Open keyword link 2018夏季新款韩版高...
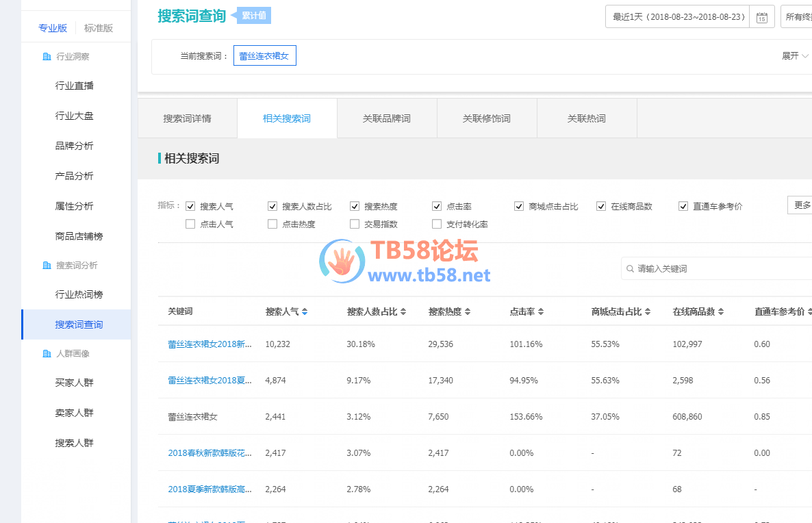Image resolution: width=812 pixels, height=523 pixels. (x=210, y=489)
